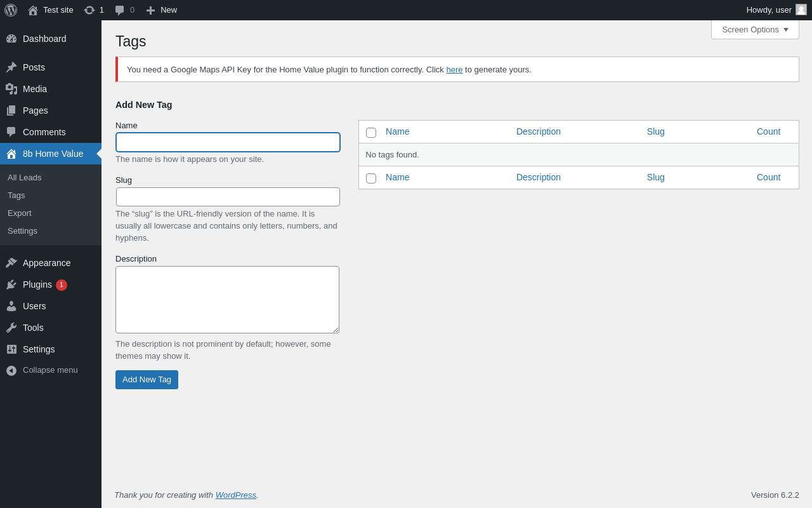Open Export submenu item
Viewport: 812px width, 508px height.
(20, 213)
